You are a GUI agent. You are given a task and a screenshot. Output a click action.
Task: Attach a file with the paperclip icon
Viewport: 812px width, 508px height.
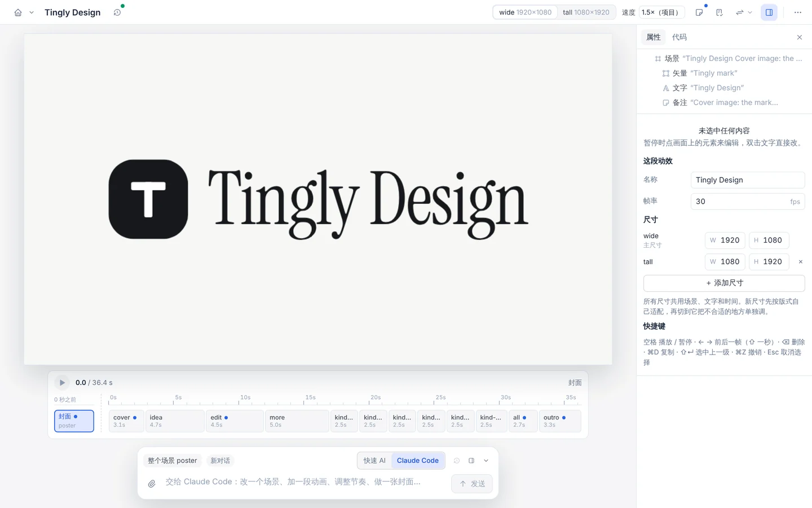(x=152, y=484)
